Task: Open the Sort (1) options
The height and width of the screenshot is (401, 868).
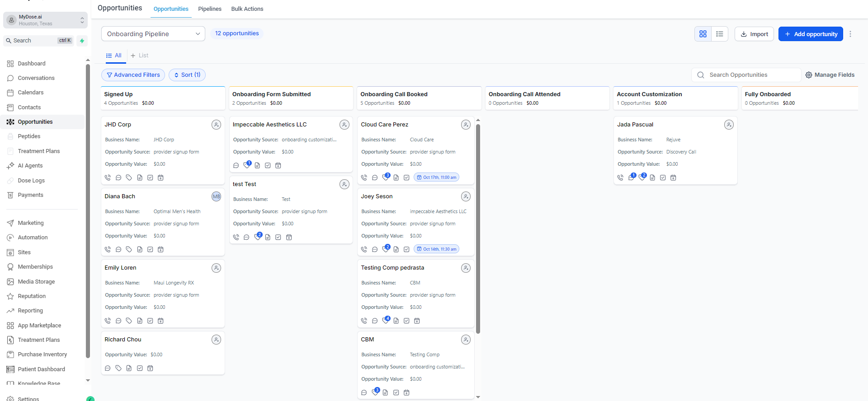Action: coord(187,75)
